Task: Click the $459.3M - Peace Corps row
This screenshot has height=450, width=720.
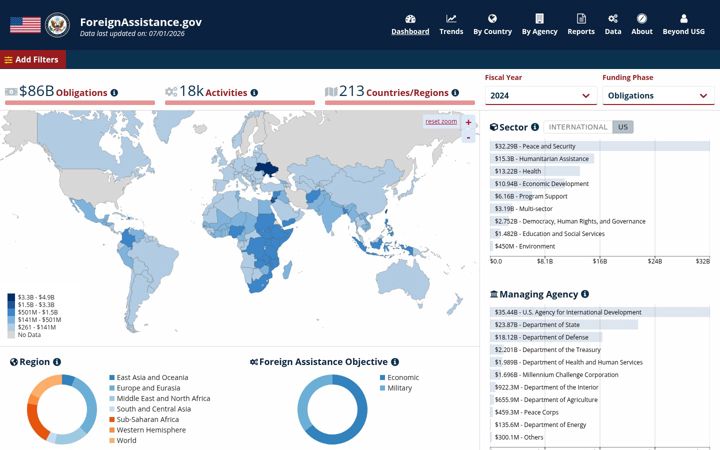Action: point(526,412)
